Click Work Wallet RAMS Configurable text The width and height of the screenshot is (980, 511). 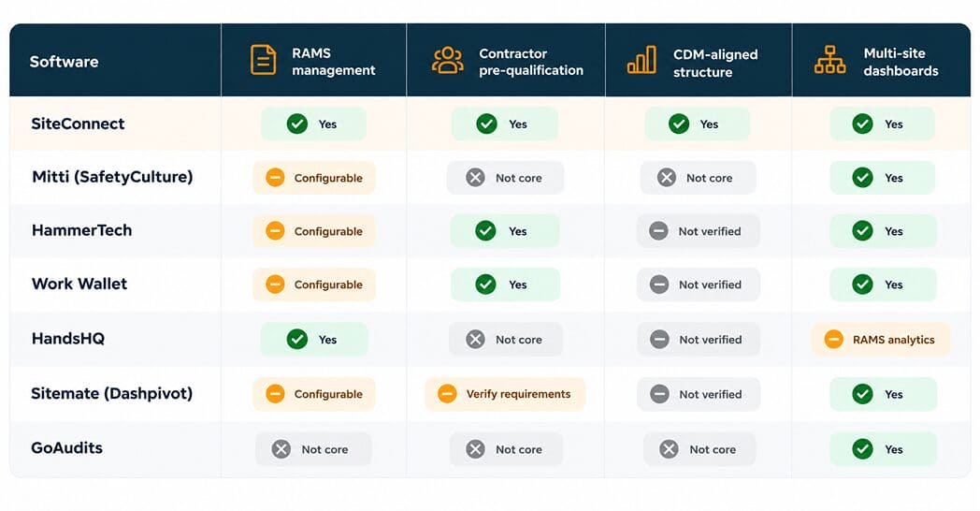[328, 285]
